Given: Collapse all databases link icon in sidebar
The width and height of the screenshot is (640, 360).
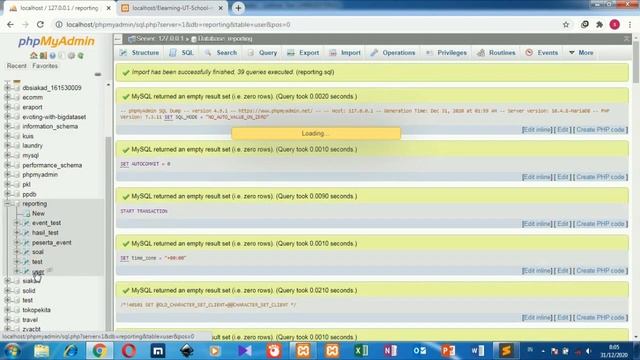Looking at the screenshot, I should (98, 74).
